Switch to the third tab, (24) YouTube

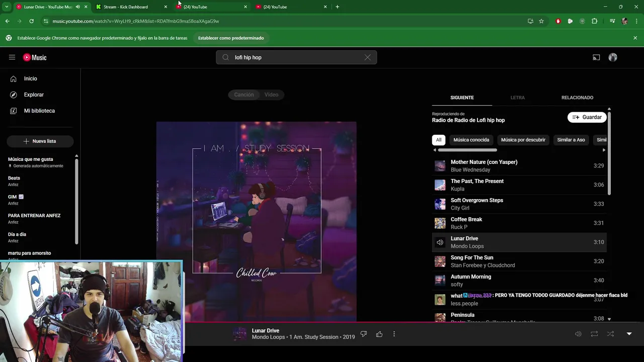211,7
